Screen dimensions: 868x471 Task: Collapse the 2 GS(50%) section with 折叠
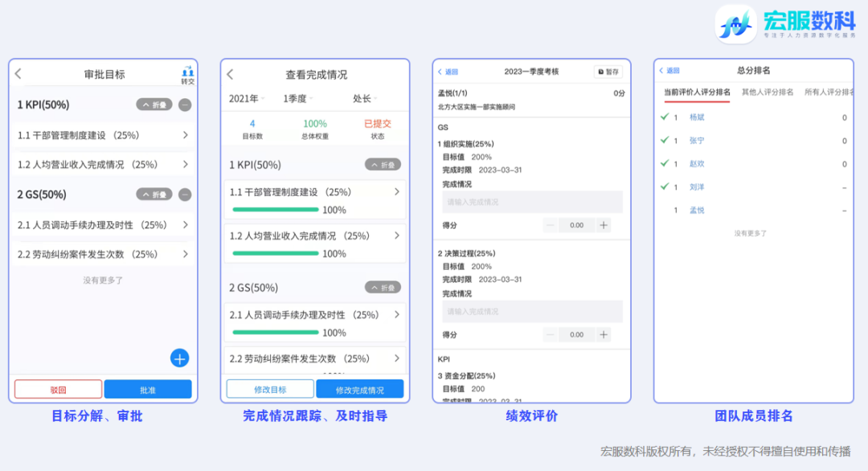pyautogui.click(x=154, y=194)
